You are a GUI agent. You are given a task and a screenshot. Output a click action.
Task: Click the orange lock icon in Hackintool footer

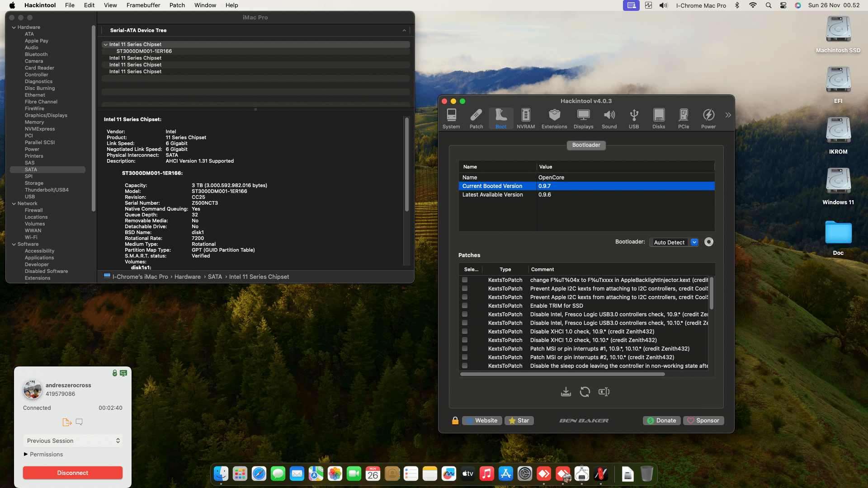455,421
